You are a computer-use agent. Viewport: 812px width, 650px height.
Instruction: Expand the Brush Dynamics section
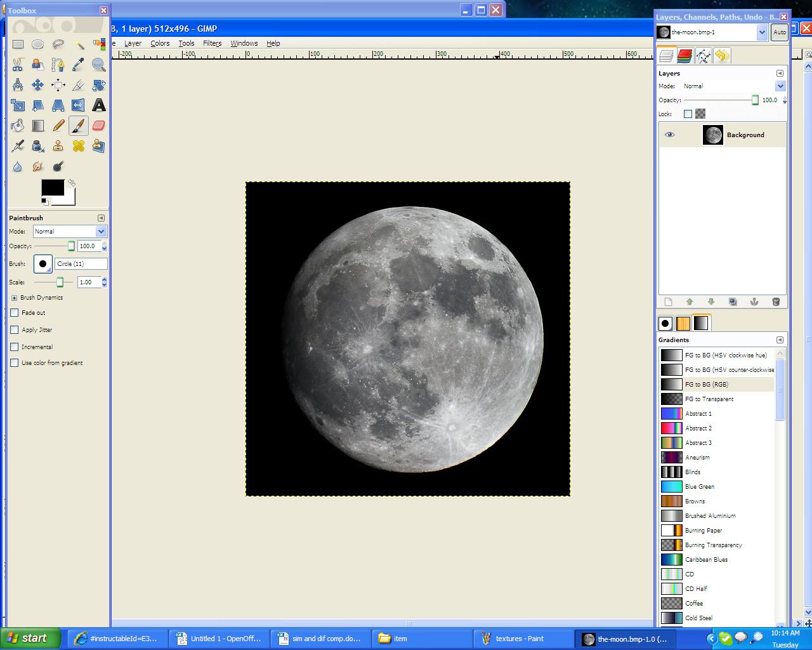14,297
